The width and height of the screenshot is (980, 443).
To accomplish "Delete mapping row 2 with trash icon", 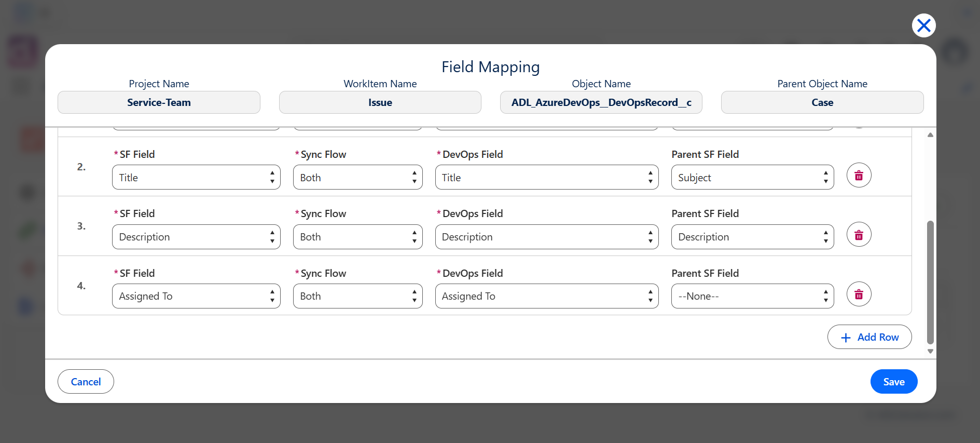I will [x=859, y=176].
